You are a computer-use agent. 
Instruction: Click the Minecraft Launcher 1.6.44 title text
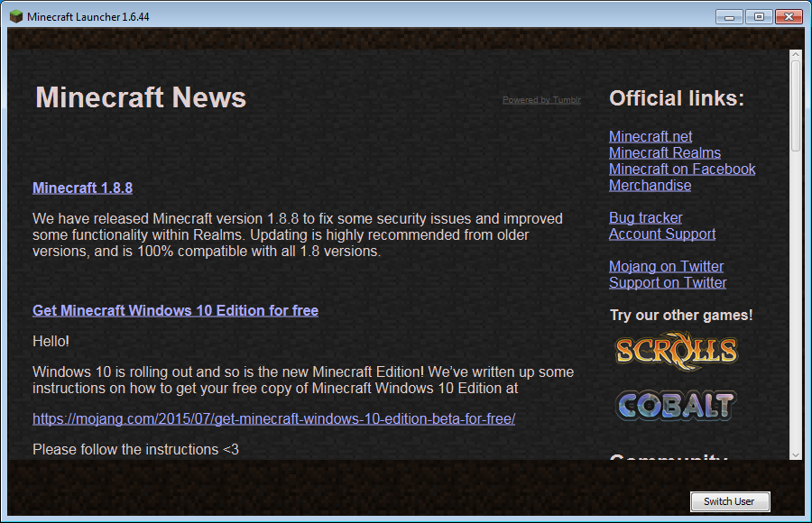pos(88,17)
